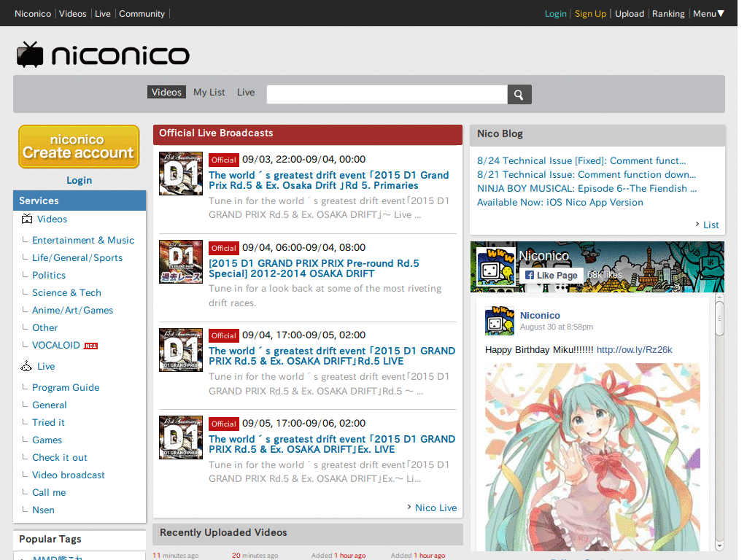Click the Videos TV icon in Services
The image size is (747, 560).
point(27,219)
